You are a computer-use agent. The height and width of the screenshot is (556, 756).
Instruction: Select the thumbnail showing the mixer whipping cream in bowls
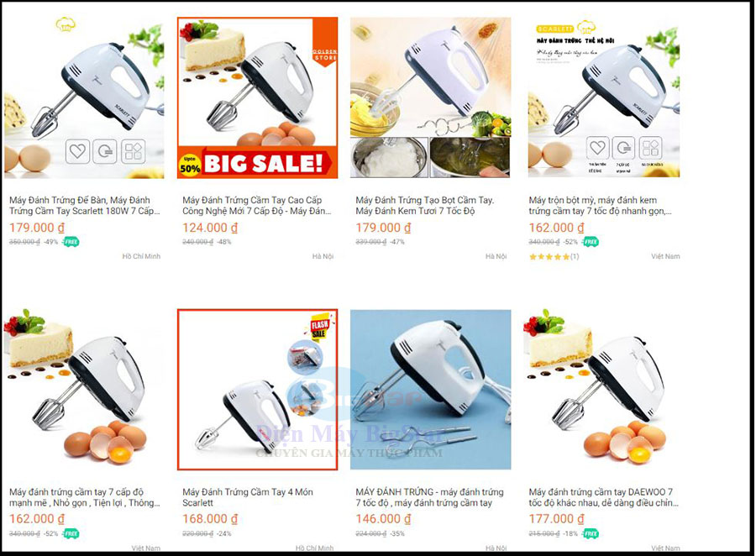pos(431,98)
